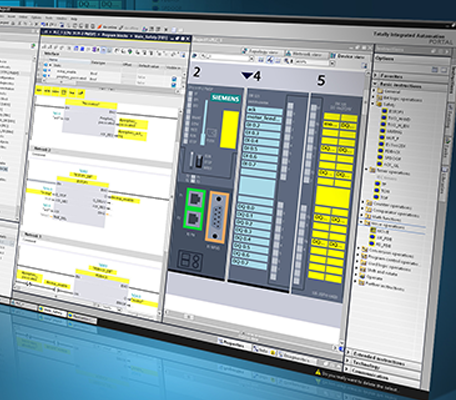This screenshot has width=456, height=400.
Task: Click second view-mode icon under Options
Action: (444, 70)
